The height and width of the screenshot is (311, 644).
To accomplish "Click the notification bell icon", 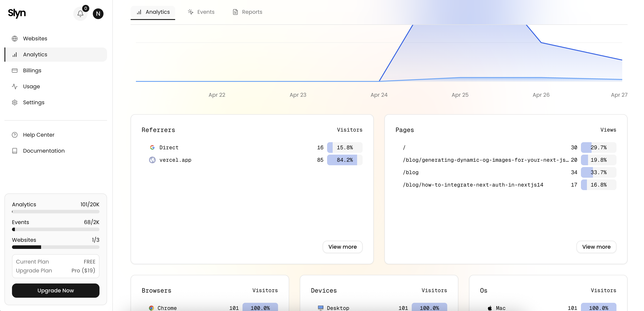I will point(80,14).
